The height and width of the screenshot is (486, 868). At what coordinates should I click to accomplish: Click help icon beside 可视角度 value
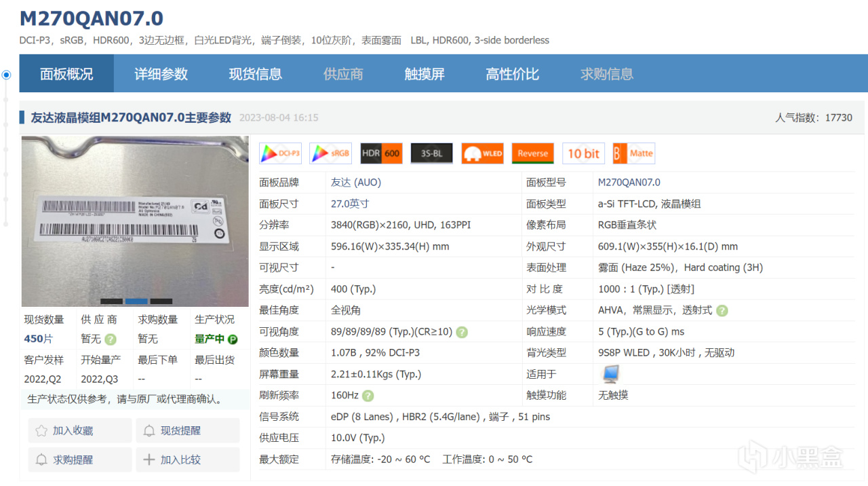pos(462,333)
